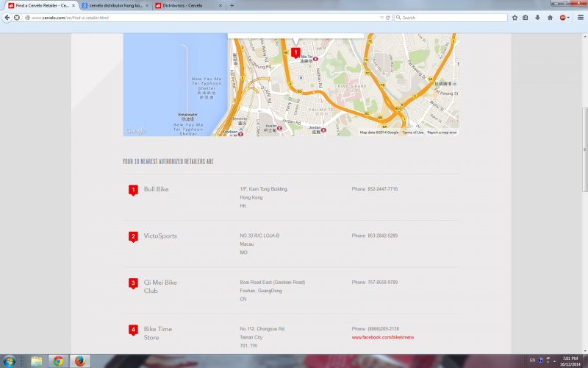Go to the Firefox home page
588x368 pixels.
pos(550,17)
